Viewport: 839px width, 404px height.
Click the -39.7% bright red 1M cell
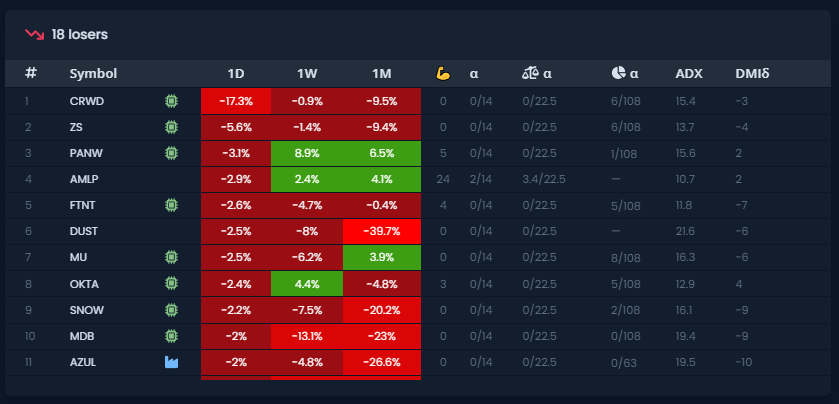382,232
